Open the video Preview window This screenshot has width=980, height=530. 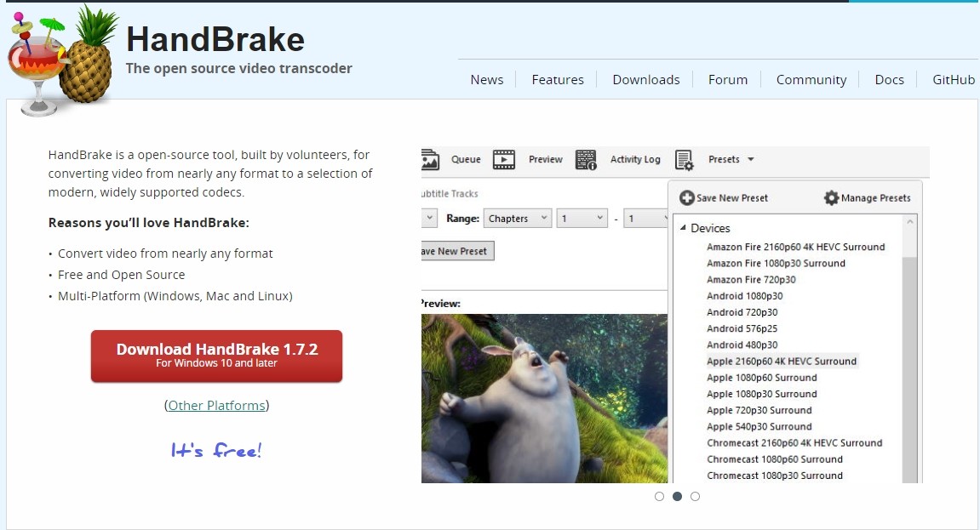pos(544,159)
